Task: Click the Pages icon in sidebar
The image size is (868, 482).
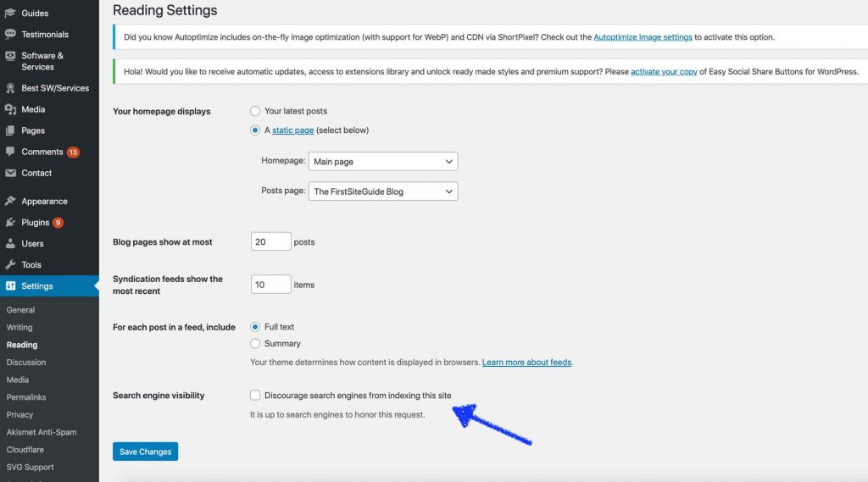Action: pos(10,130)
